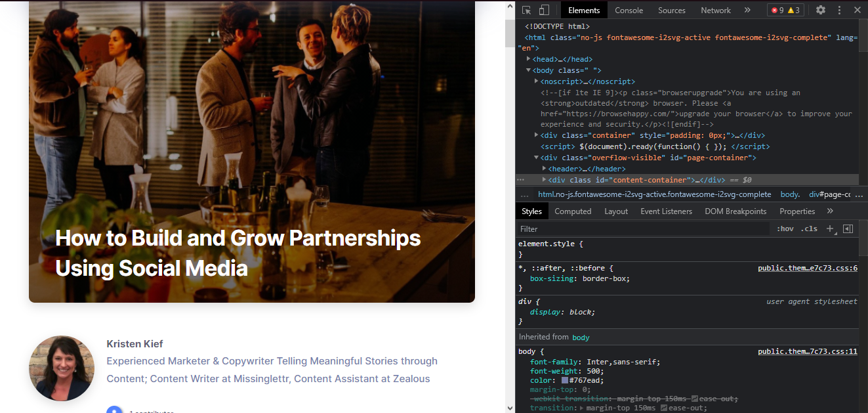Viewport: 868px width, 413px height.
Task: Open the Properties pane tab
Action: coord(797,211)
